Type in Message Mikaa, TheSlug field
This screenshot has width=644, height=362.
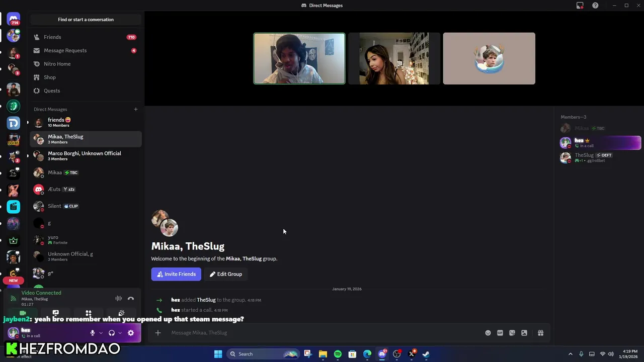pyautogui.click(x=322, y=333)
